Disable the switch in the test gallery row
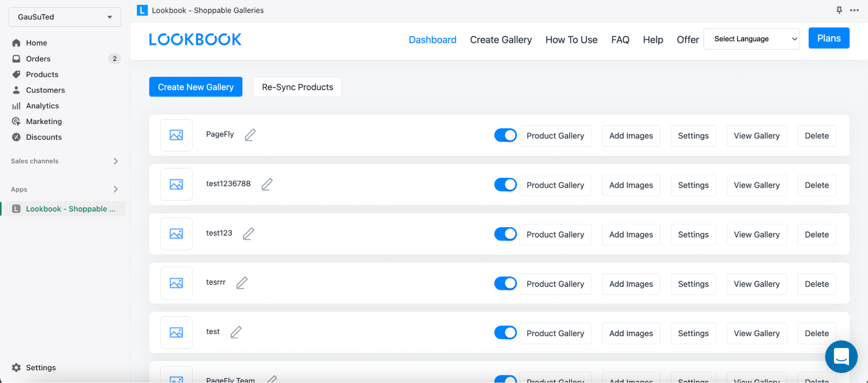The width and height of the screenshot is (868, 383). [x=505, y=333]
